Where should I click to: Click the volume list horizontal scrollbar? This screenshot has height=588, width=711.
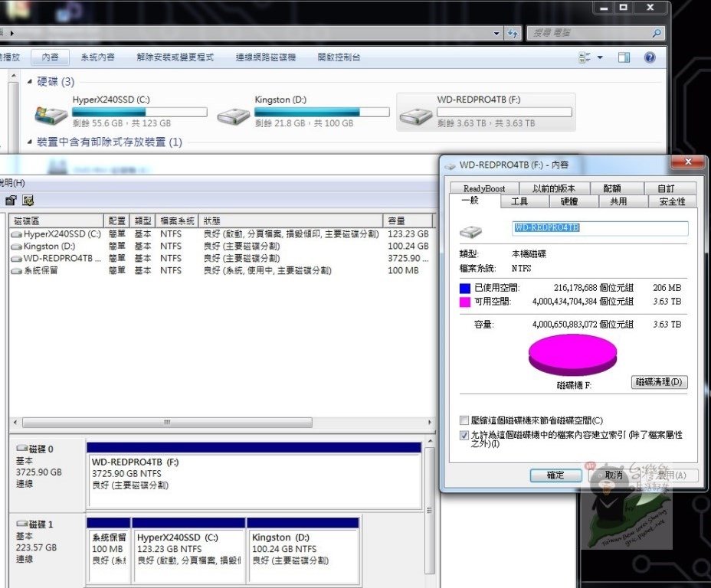(167, 422)
